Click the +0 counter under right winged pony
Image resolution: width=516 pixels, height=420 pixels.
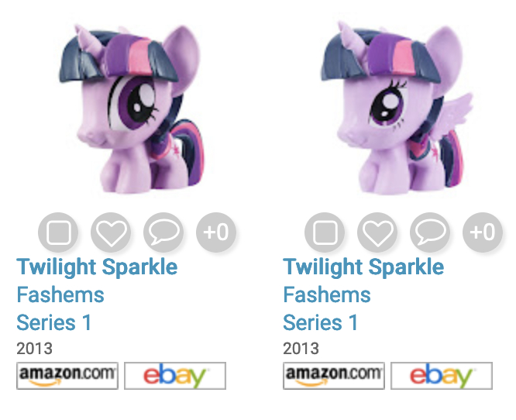[483, 232]
